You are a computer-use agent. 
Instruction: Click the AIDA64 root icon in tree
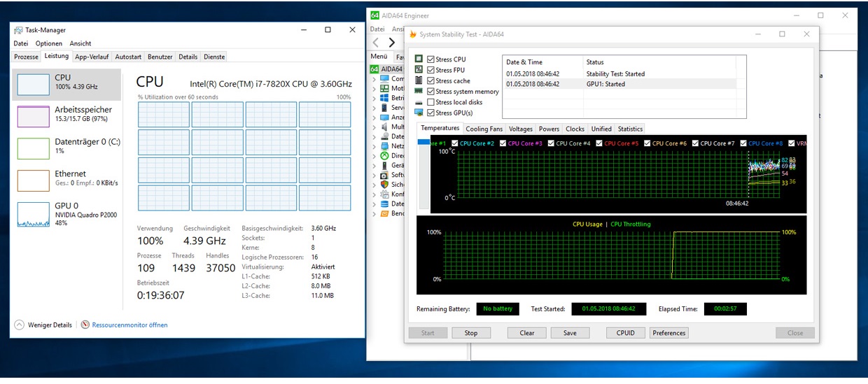[374, 69]
